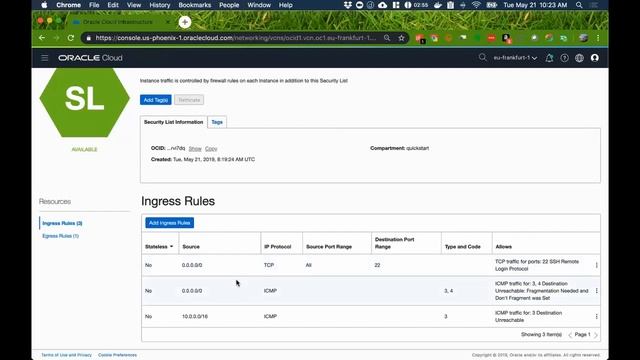Expand the eu-frankfurt-1 region selector
The height and width of the screenshot is (360, 640).
[515, 58]
